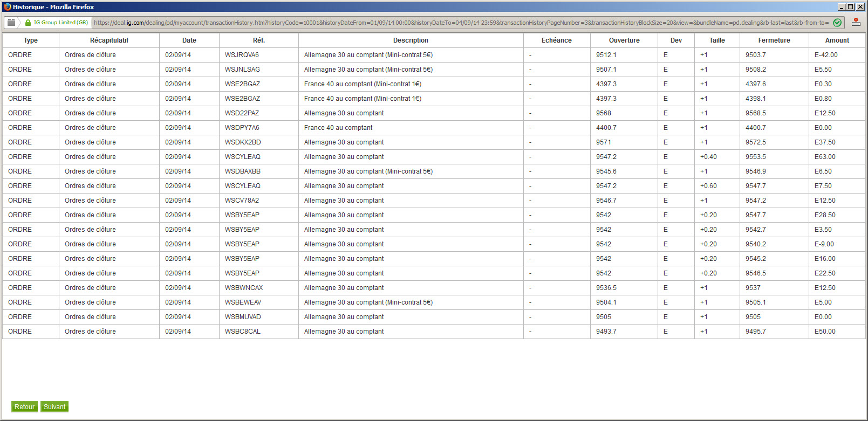Image resolution: width=868 pixels, height=421 pixels.
Task: Click the amount E63.00
Action: click(x=825, y=157)
